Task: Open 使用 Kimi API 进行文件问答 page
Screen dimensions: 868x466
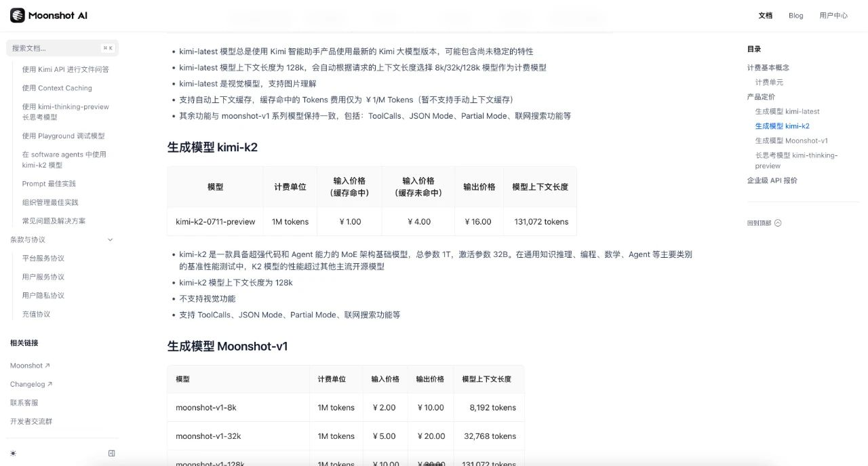Action: pyautogui.click(x=65, y=69)
